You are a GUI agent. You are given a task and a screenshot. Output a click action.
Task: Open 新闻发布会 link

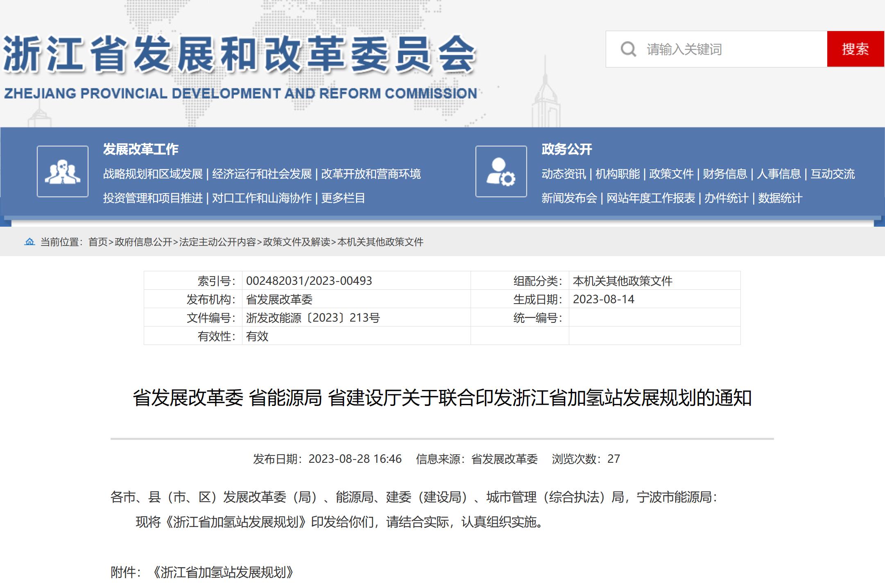(x=569, y=198)
